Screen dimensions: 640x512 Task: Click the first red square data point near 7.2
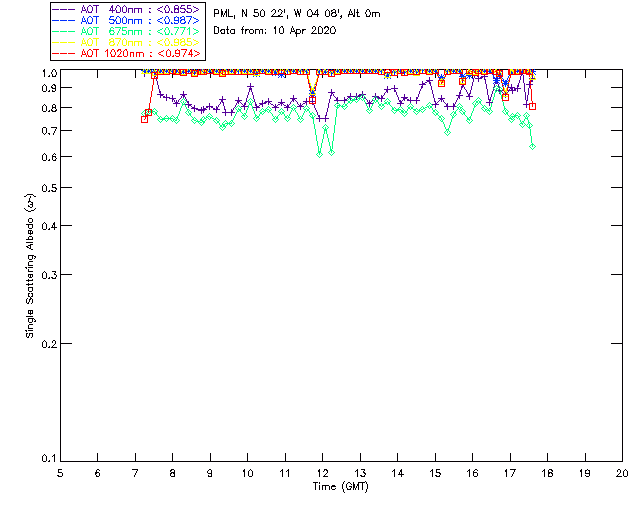point(144,120)
